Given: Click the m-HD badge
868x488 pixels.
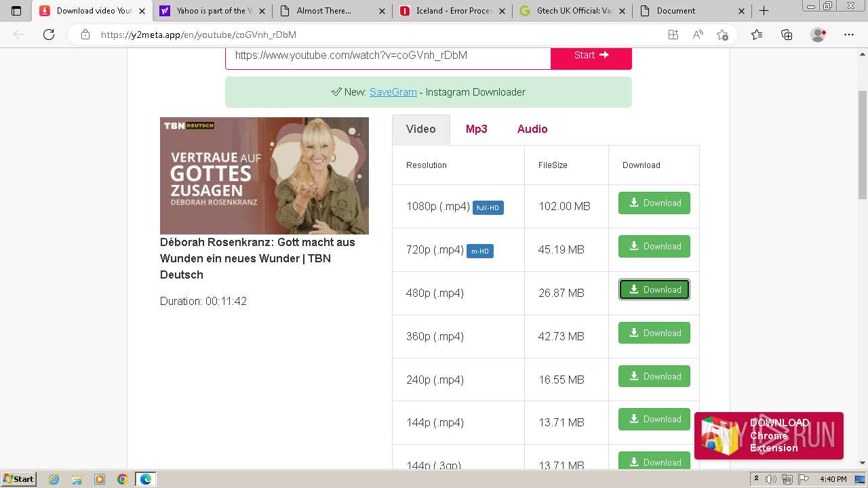Looking at the screenshot, I should pos(480,251).
